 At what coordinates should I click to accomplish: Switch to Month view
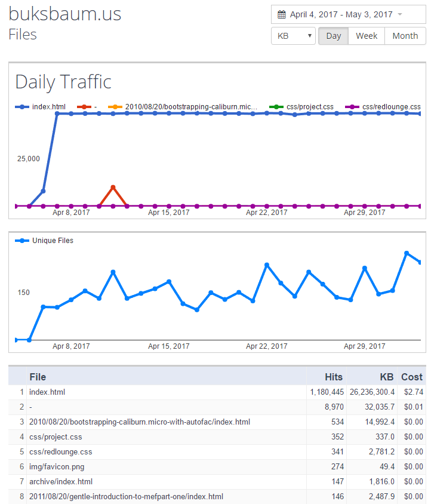(x=405, y=36)
